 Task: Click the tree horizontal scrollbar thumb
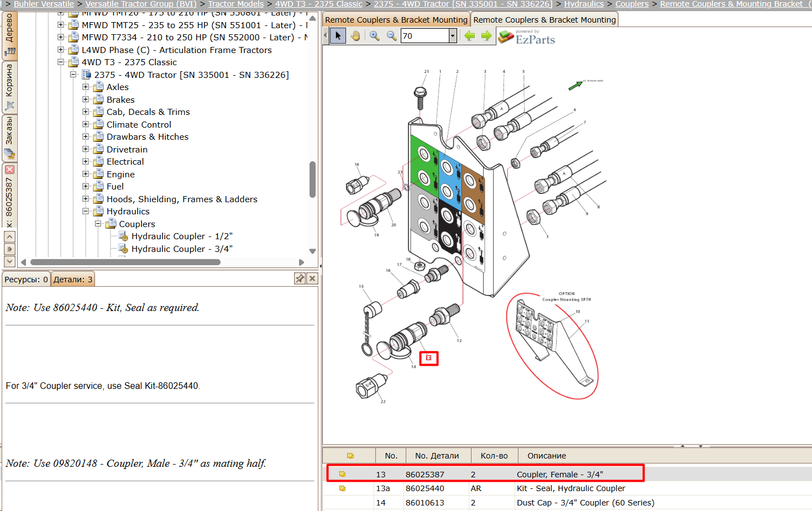coord(125,262)
